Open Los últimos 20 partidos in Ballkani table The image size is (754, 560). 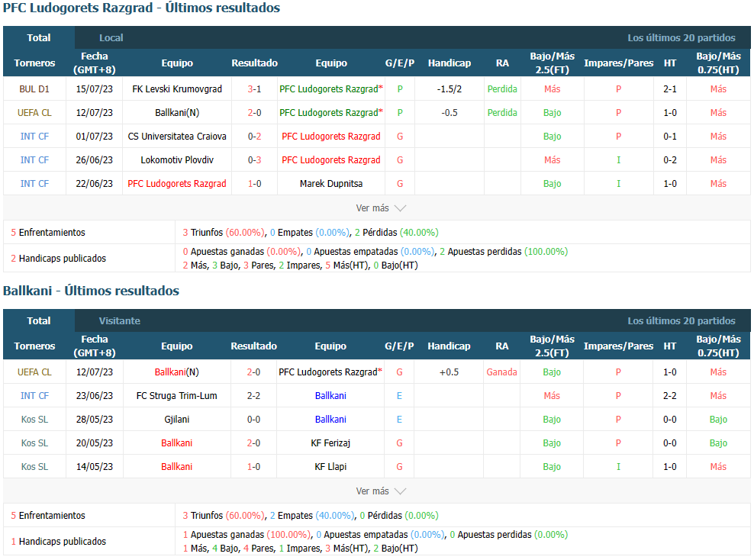[681, 320]
